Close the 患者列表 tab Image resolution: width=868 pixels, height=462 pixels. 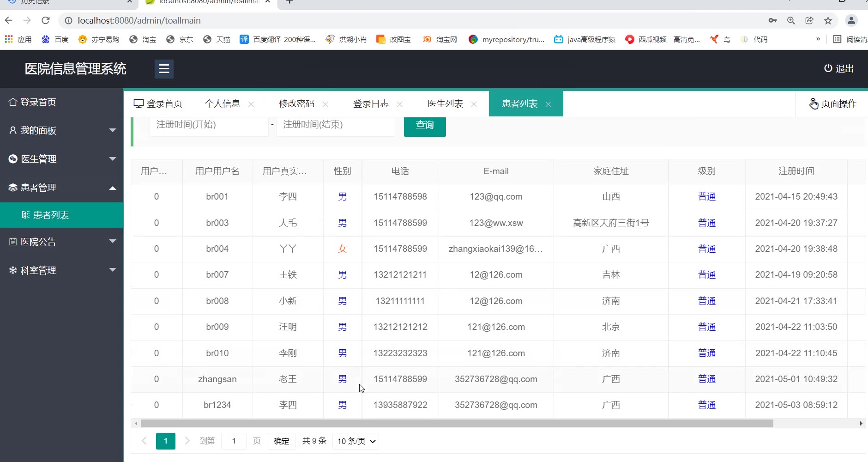(x=548, y=104)
